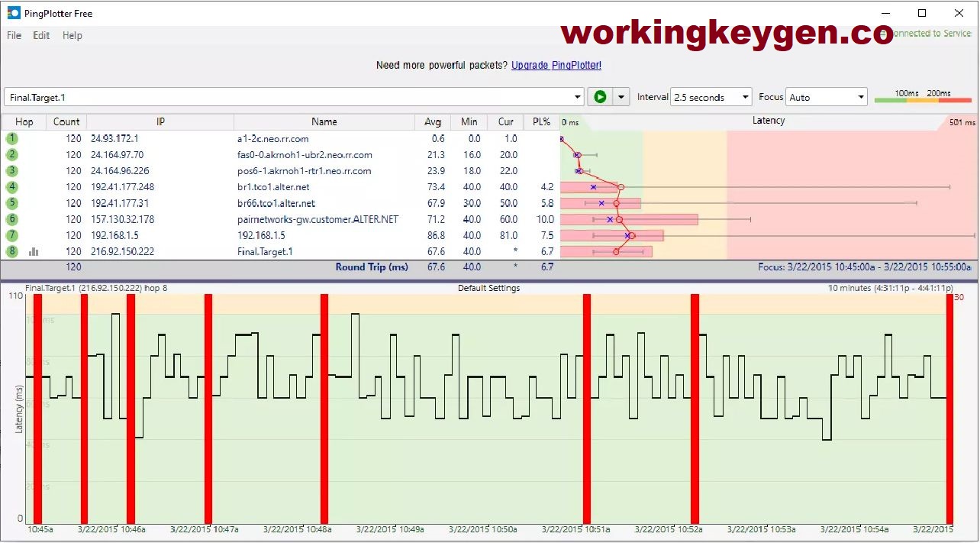Open the Help menu
Image resolution: width=980 pixels, height=543 pixels.
tap(72, 35)
